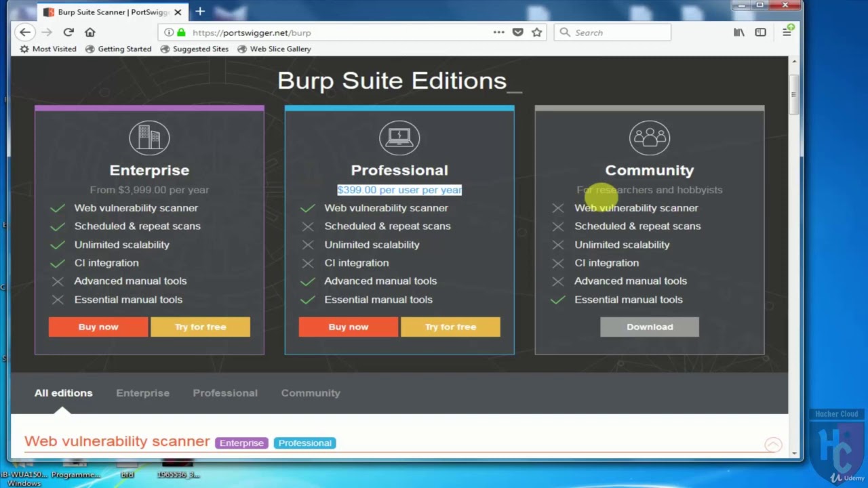Screen dimensions: 868x488
Task: Click the forward navigation arrow
Action: coord(46,32)
